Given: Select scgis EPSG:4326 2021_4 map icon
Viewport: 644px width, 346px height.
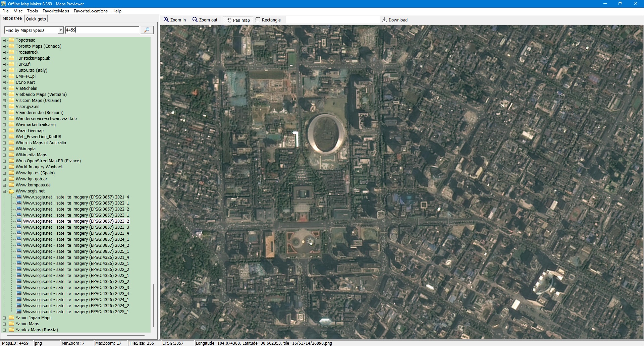Looking at the screenshot, I should click(x=19, y=257).
